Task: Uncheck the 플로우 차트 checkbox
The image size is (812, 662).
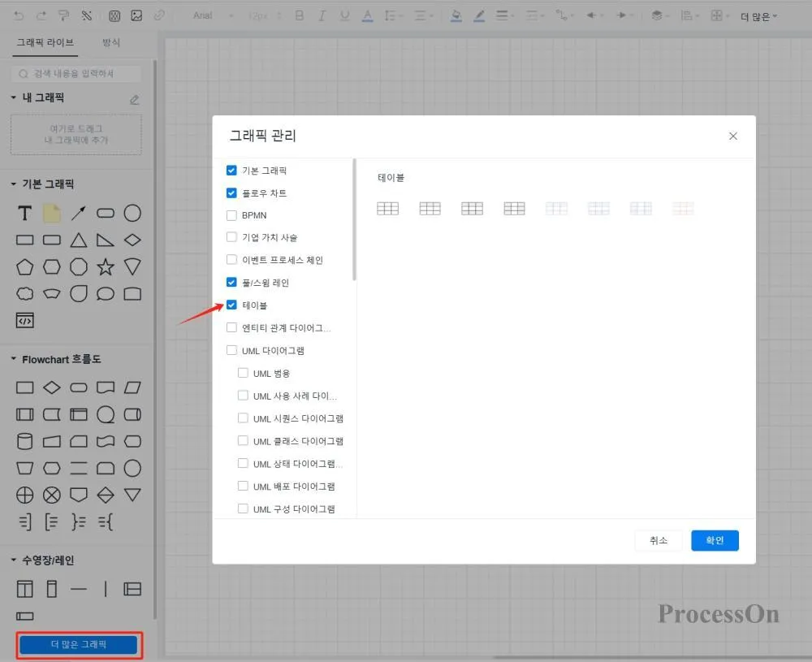Action: coord(231,193)
